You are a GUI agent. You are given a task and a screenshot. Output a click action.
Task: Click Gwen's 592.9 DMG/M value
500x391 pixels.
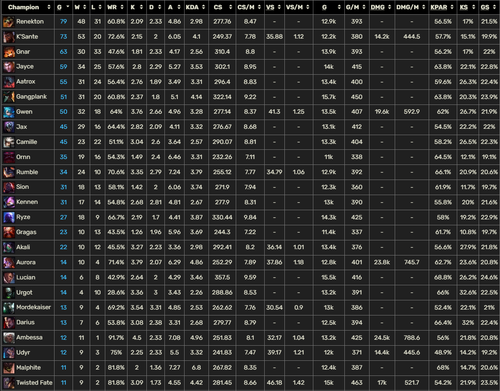(412, 112)
